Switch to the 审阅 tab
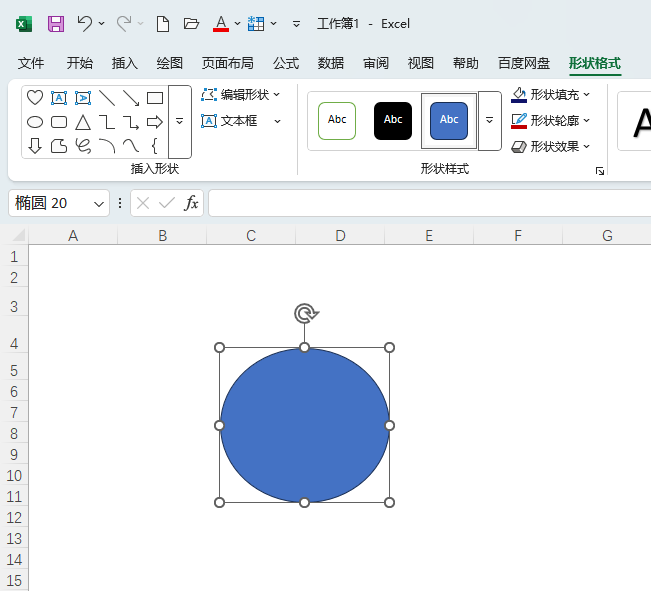651x591 pixels. tap(376, 63)
